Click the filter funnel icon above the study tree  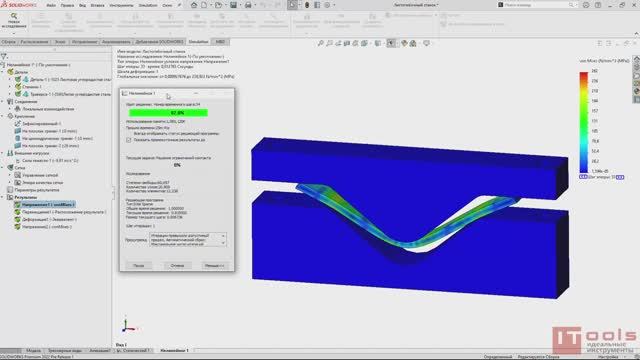click(x=4, y=56)
